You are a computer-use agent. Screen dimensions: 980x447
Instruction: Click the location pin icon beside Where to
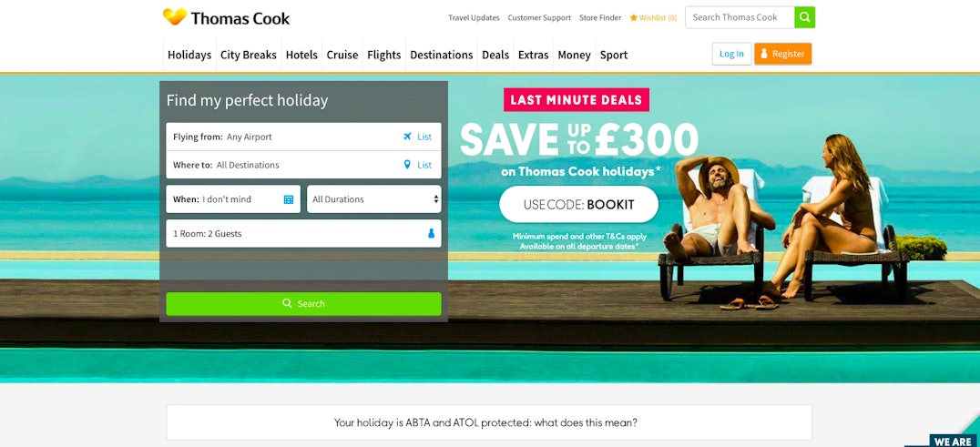tap(407, 165)
